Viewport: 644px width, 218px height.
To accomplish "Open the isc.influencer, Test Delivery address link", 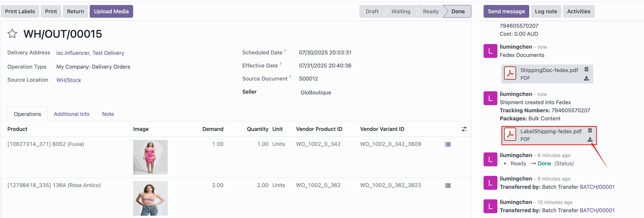I will 90,53.
